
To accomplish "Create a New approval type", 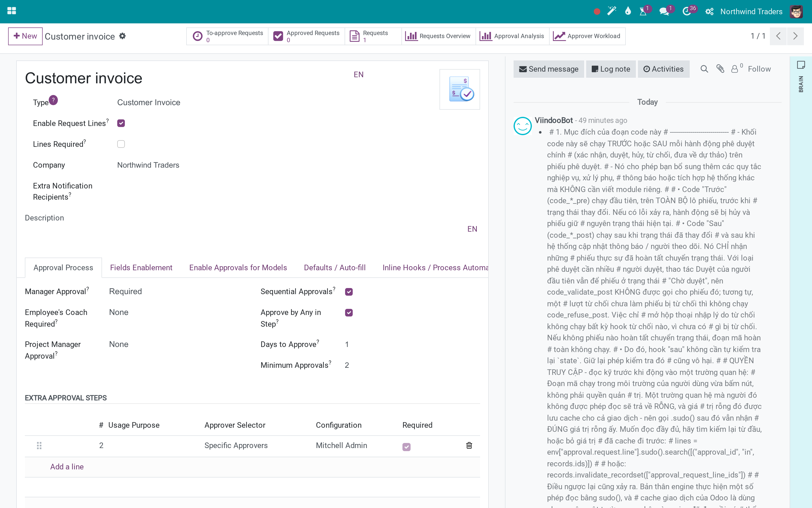I will click(25, 36).
